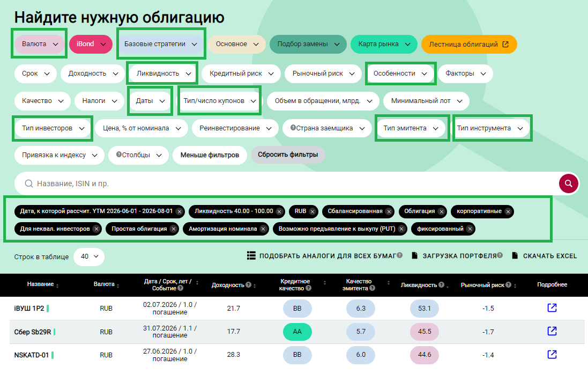Select the Подбор замены tab

pyautogui.click(x=308, y=44)
